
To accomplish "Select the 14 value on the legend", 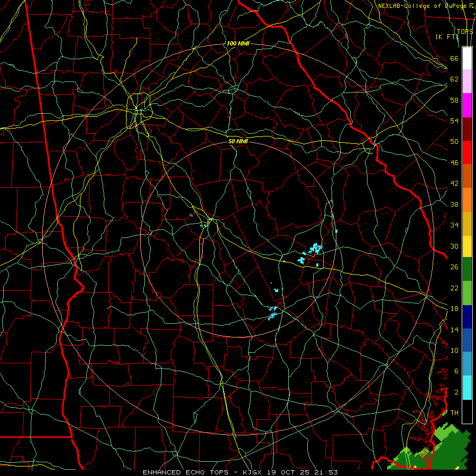I will [454, 329].
